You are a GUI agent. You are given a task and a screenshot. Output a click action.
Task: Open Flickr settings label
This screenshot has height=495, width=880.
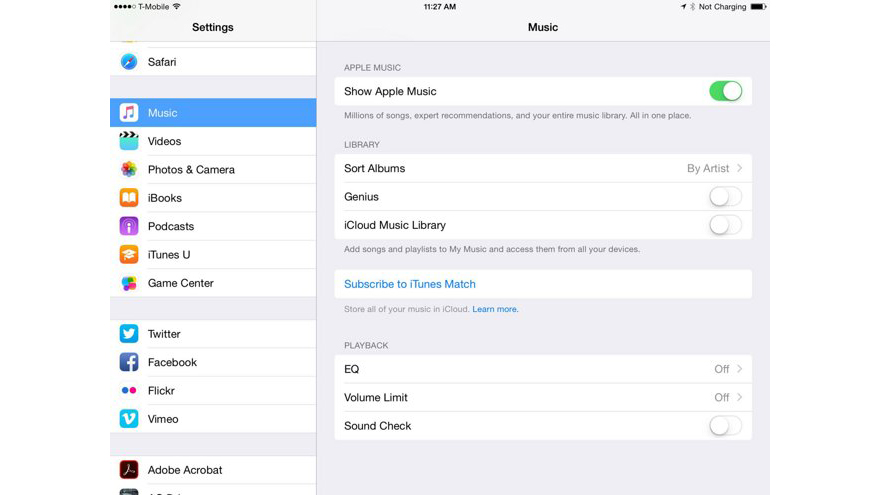point(161,391)
